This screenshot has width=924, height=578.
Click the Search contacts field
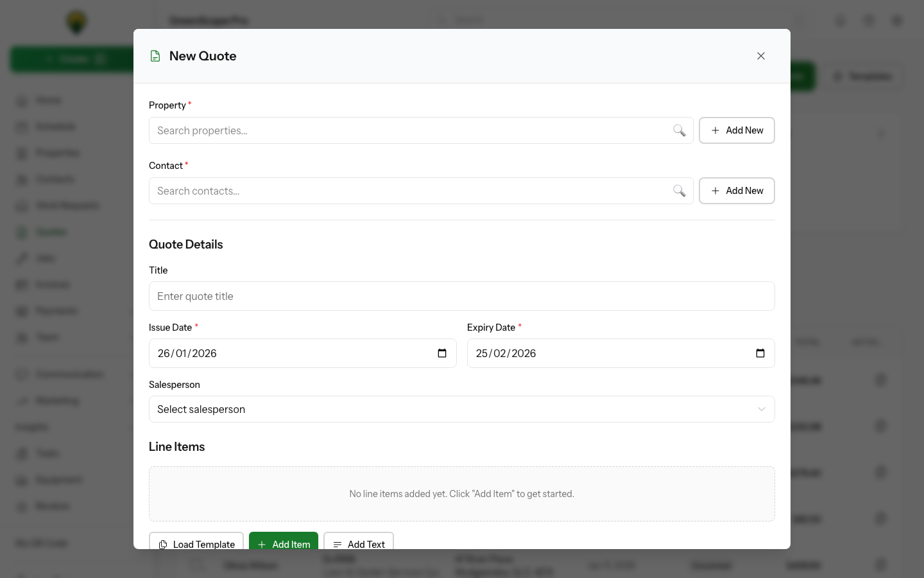coord(411,191)
